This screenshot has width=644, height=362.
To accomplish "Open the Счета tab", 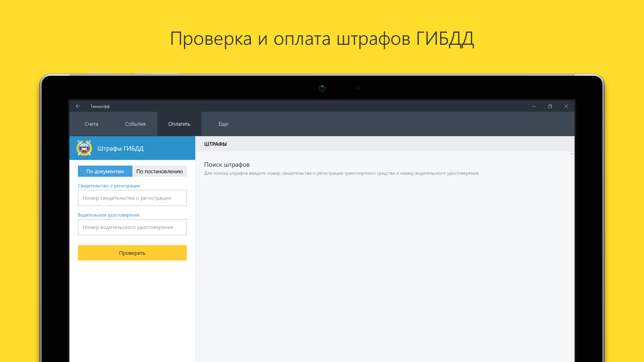I will coord(91,124).
